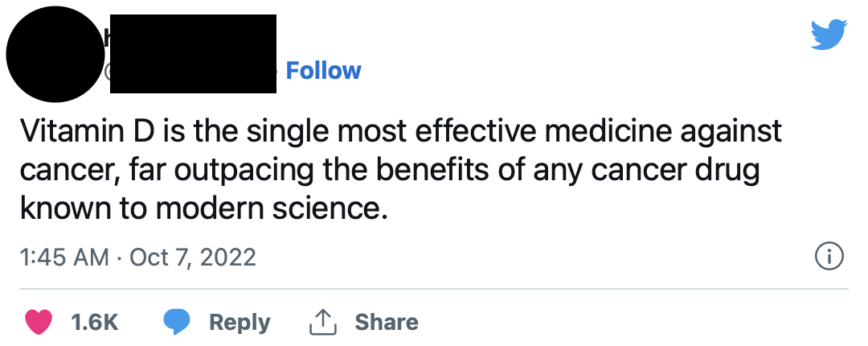Click the phrase "cancer drug" in the tweet
The width and height of the screenshot is (868, 346).
click(688, 170)
